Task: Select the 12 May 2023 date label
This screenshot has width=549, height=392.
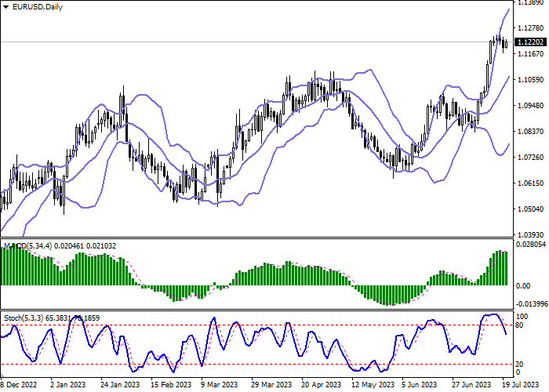Action: point(373,385)
